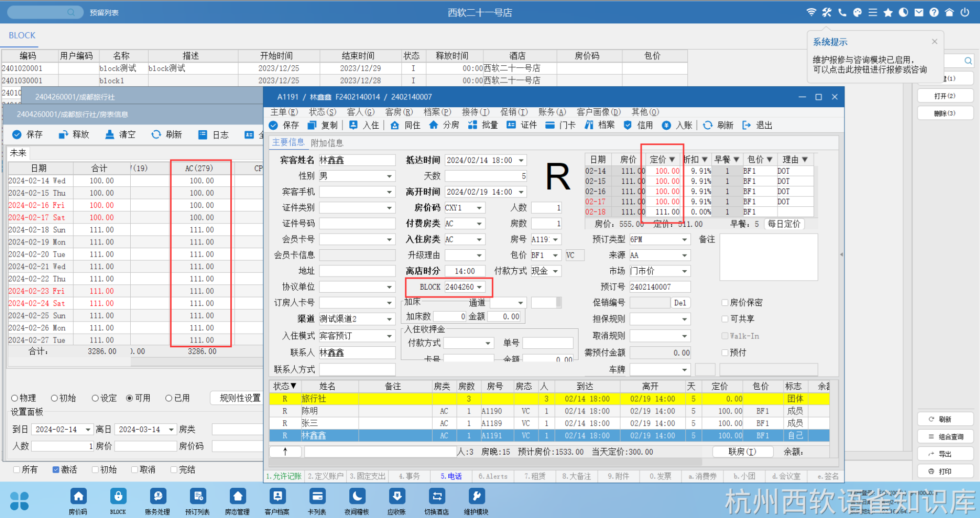Open the BLOCK 2404260 dropdown
Screen dimensions: 980x518
pyautogui.click(x=480, y=287)
